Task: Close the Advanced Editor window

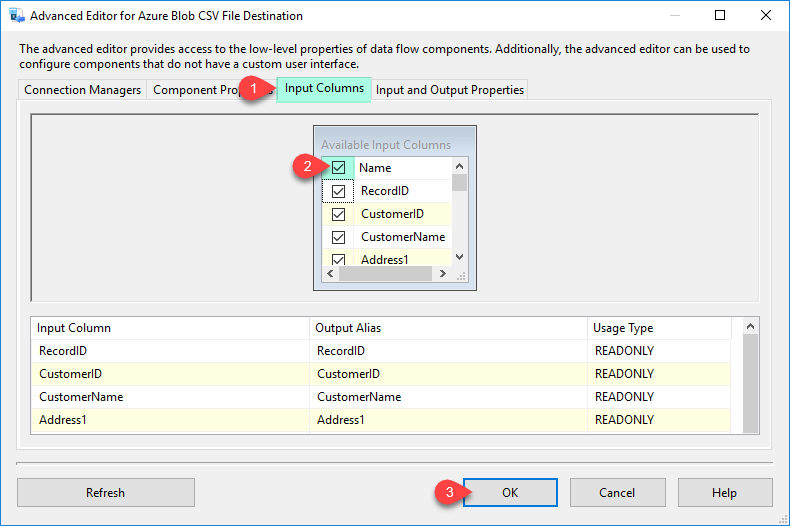Action: pos(766,16)
